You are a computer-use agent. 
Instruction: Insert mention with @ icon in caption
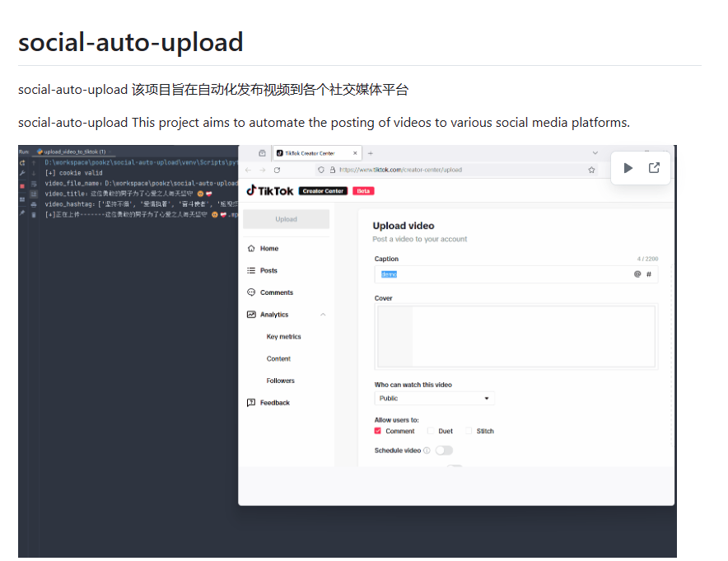coord(637,274)
